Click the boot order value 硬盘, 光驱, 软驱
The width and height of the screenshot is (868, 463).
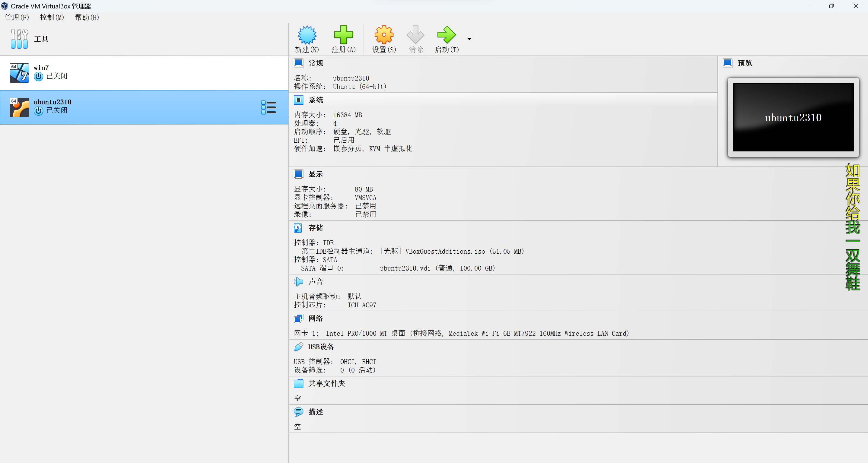[x=362, y=132]
